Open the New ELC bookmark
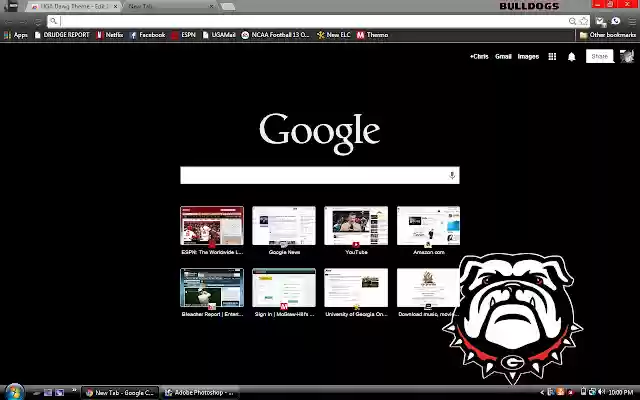 tap(333, 35)
